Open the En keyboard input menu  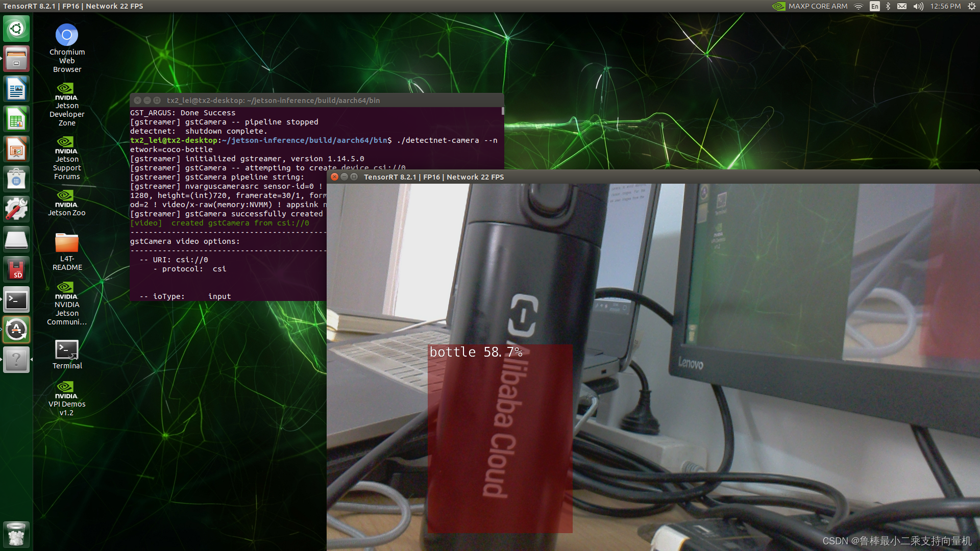click(x=874, y=6)
